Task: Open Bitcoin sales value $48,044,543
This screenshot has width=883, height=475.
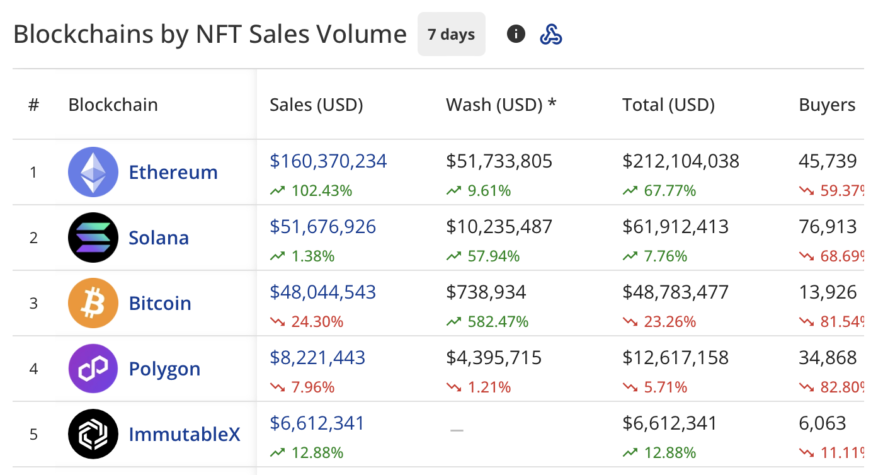Action: point(323,292)
